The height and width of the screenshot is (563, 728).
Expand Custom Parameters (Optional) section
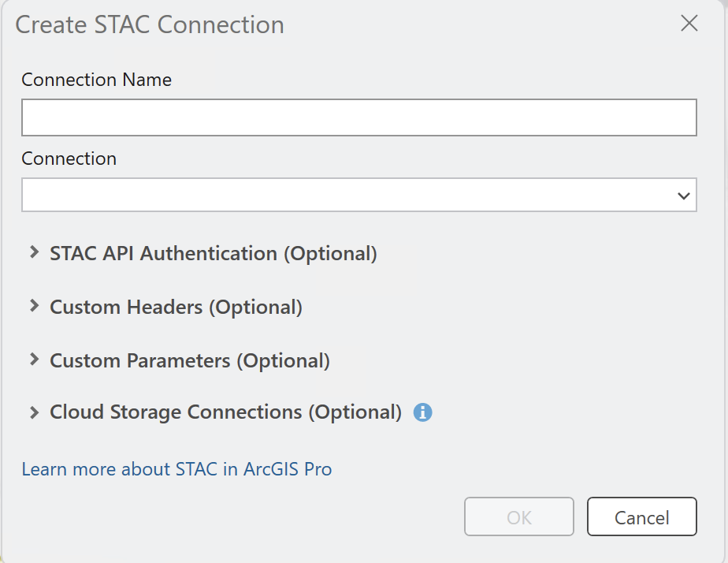34,359
